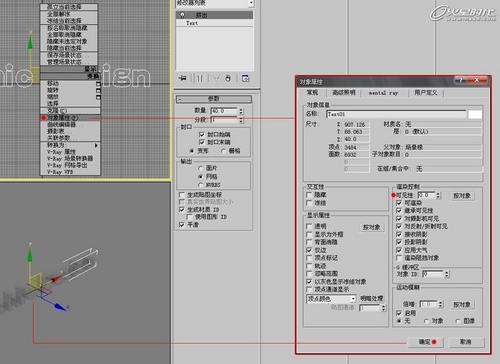The image size is (500, 364).
Task: Select 摄影表 in the context menu
Action: point(70,131)
